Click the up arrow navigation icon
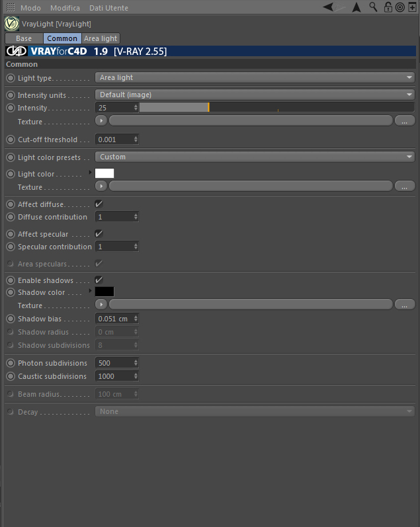420x527 pixels. tap(357, 7)
